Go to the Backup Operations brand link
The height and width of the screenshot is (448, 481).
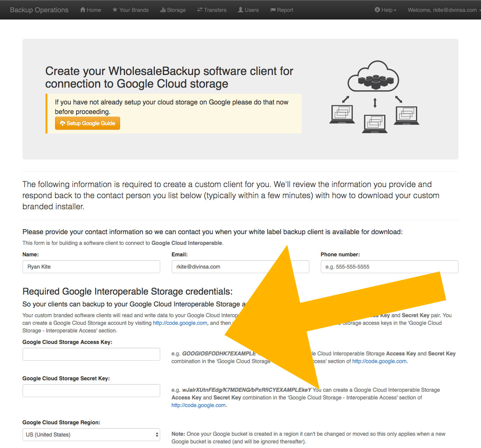(x=39, y=10)
